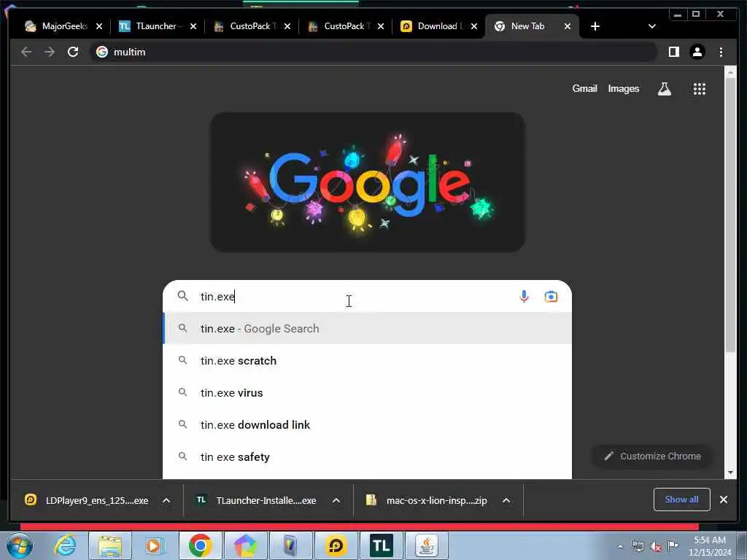Click the address bar showing multim
Screen dimensions: 747x560
(x=373, y=52)
